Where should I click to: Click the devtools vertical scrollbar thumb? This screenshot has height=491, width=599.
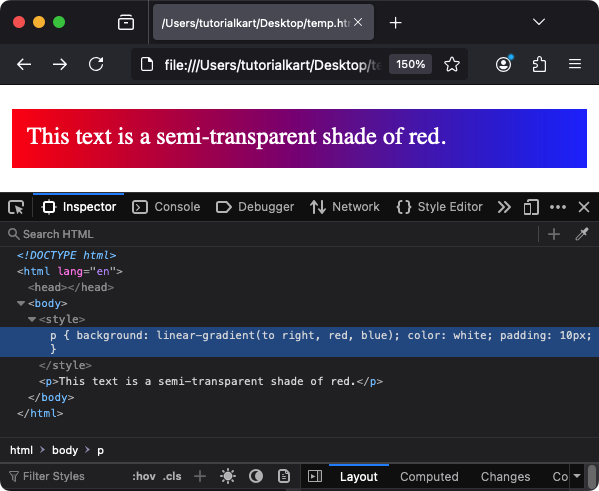click(x=592, y=478)
